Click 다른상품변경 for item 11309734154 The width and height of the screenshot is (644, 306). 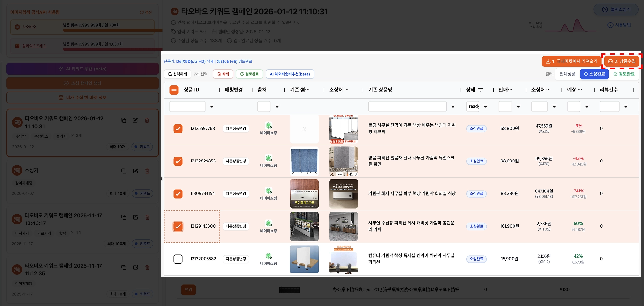point(236,194)
